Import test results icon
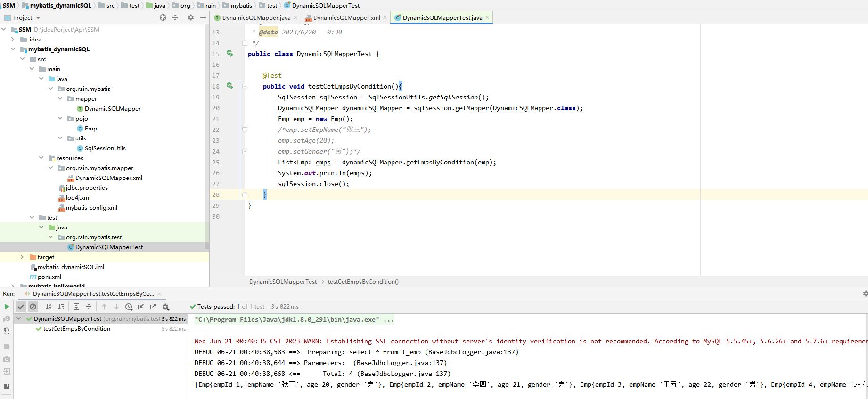868x399 pixels. pos(141,307)
